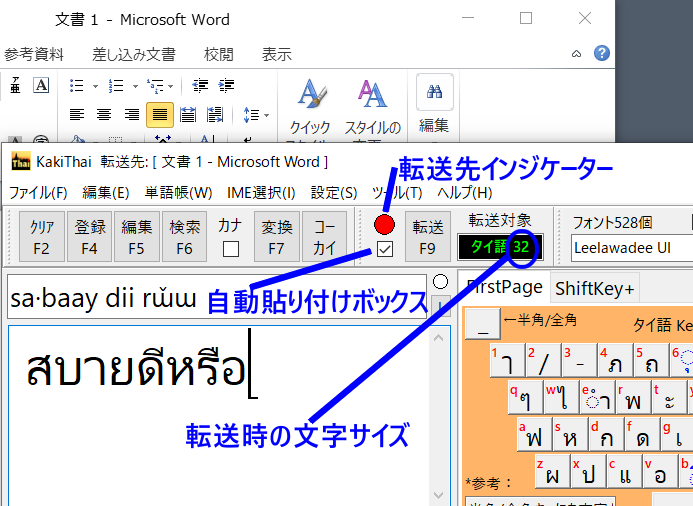Click the bullet list icon in Word

tap(76, 86)
